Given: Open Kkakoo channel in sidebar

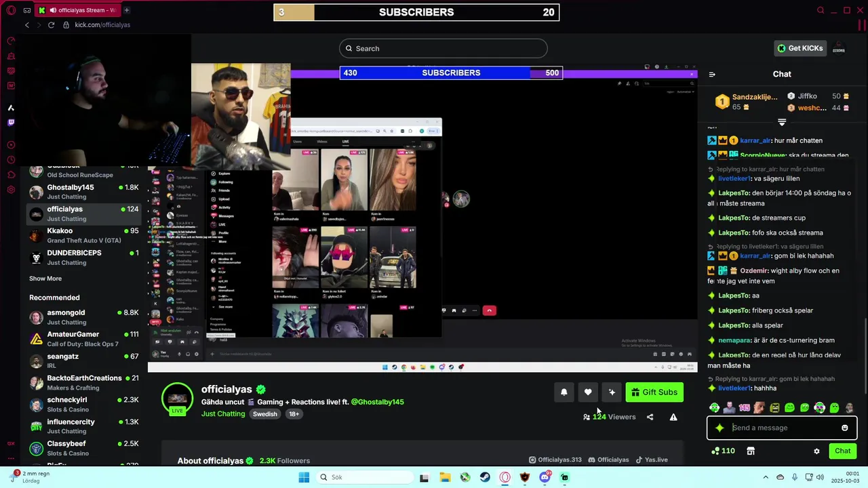Looking at the screenshot, I should point(83,235).
